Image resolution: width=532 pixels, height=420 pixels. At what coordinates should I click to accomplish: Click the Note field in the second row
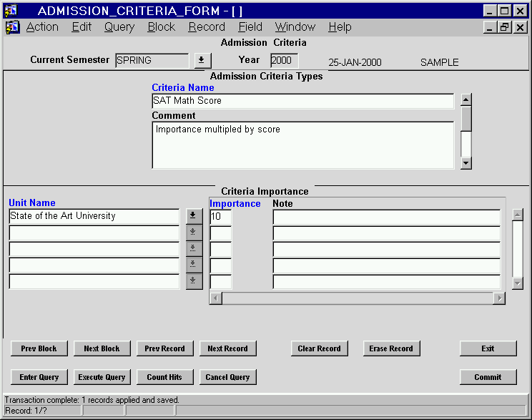[x=386, y=233]
